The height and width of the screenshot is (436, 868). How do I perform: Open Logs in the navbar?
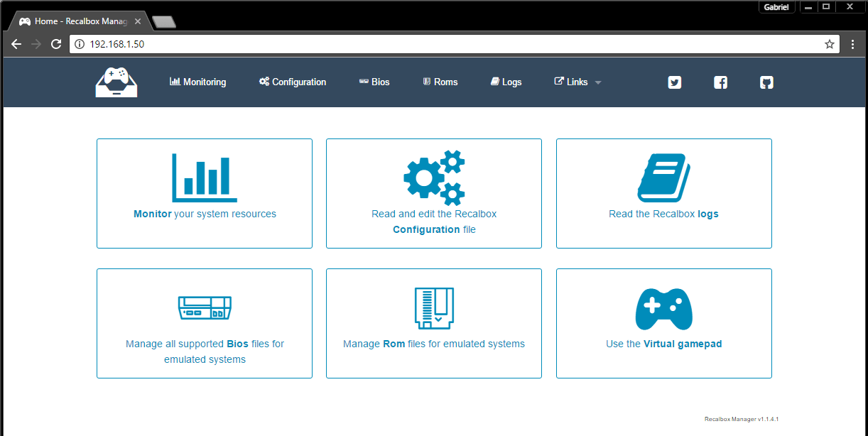506,82
